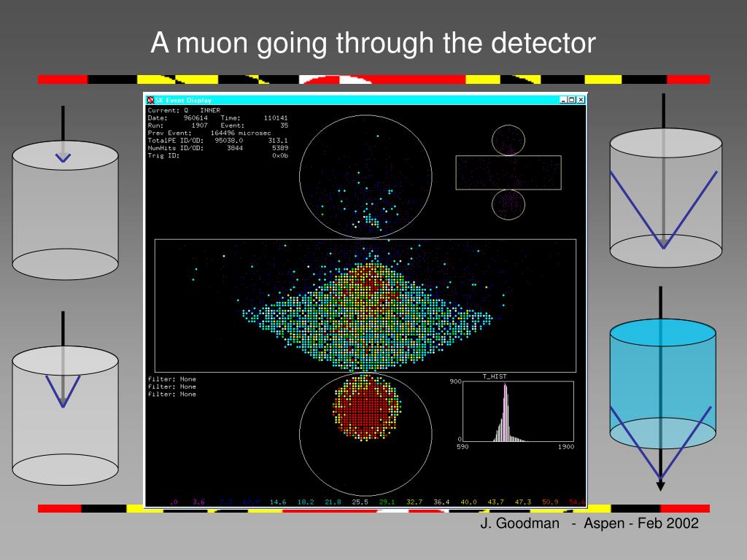The width and height of the screenshot is (747, 560).
Task: Click the SK Event Display window icon
Action: tap(150, 100)
